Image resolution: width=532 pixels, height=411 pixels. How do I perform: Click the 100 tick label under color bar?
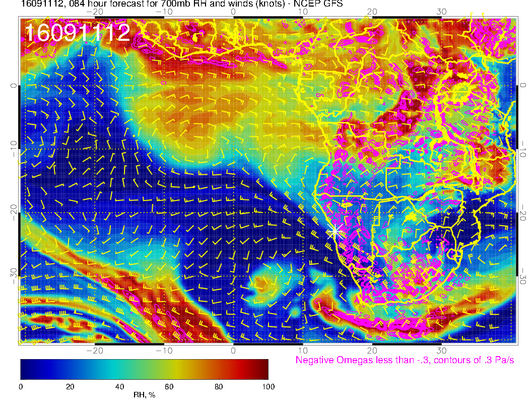pos(269,387)
